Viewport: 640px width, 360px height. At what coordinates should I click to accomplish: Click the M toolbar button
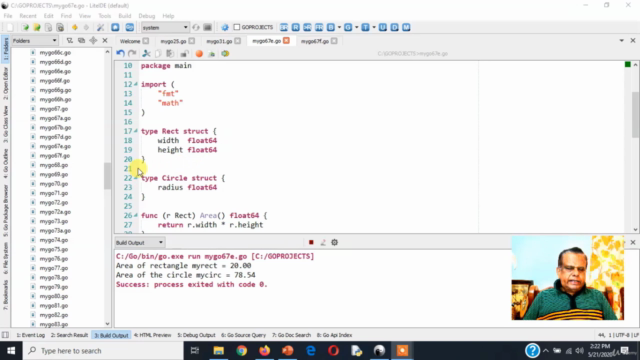406,27
